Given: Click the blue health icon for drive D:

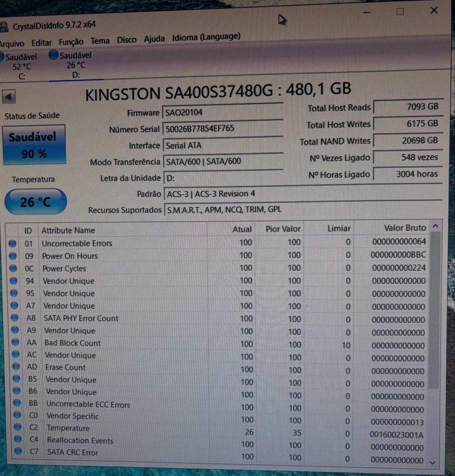Looking at the screenshot, I should (54, 55).
